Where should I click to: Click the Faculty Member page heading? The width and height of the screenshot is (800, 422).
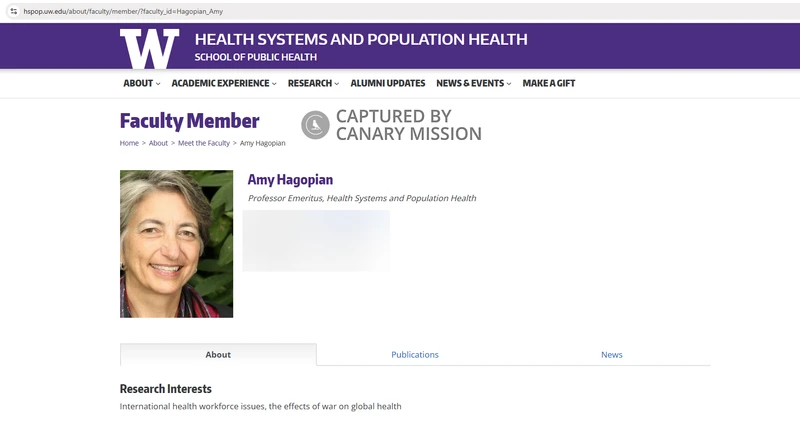click(189, 121)
